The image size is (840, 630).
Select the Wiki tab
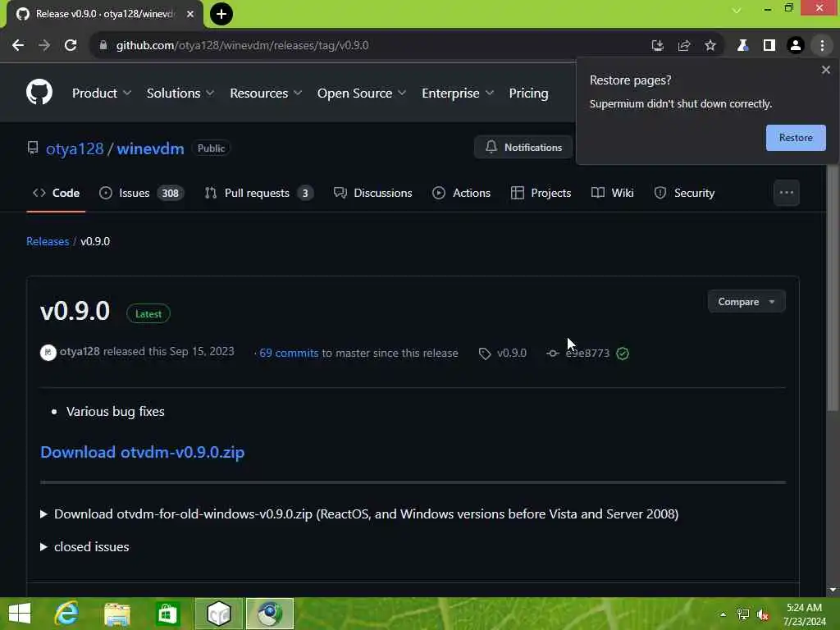(612, 193)
